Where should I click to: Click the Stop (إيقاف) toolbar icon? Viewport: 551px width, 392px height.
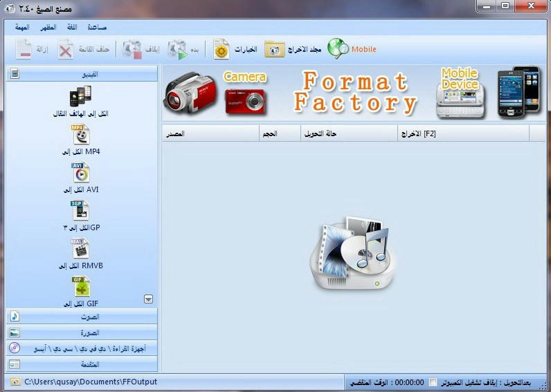point(132,49)
